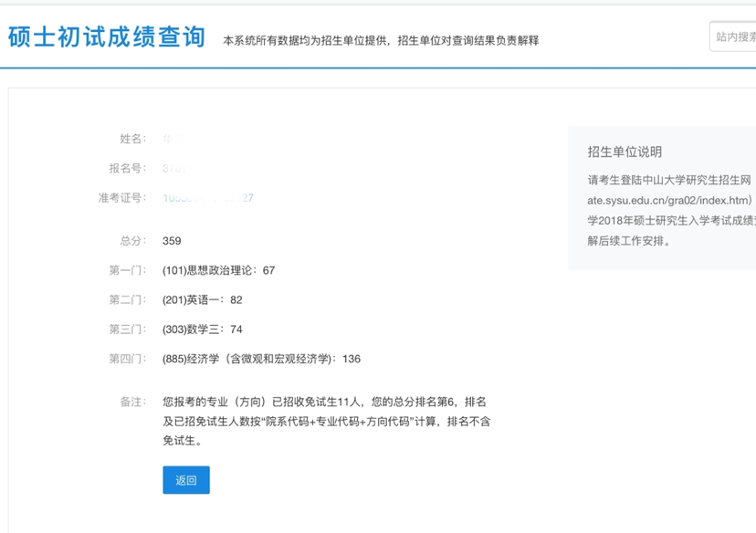
Task: Click the 招生单位说明 heading
Action: click(x=625, y=152)
